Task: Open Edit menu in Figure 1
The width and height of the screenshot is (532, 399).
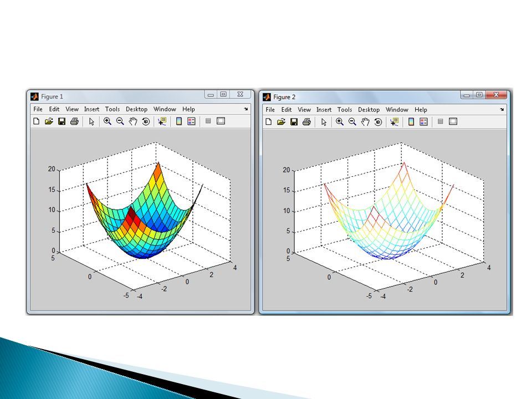Action: coord(54,109)
